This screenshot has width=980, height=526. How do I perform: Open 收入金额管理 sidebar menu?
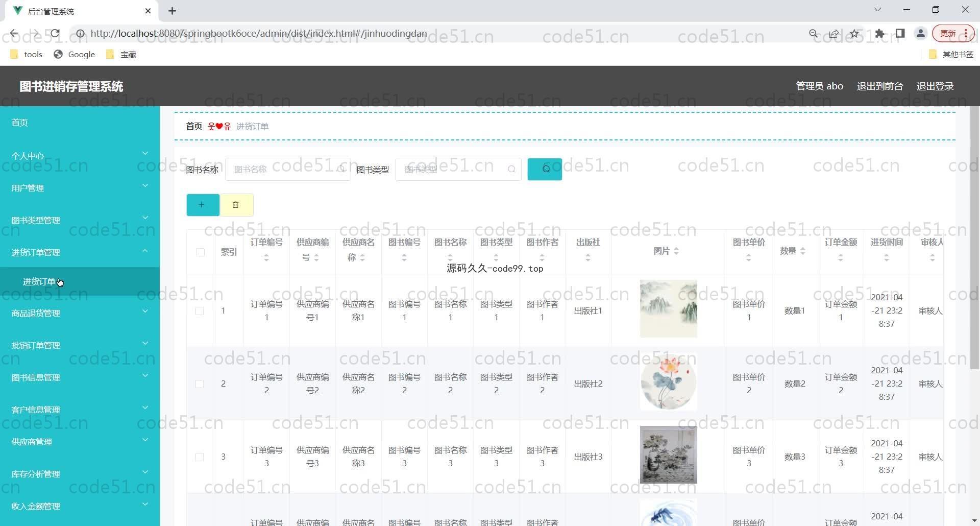click(80, 506)
